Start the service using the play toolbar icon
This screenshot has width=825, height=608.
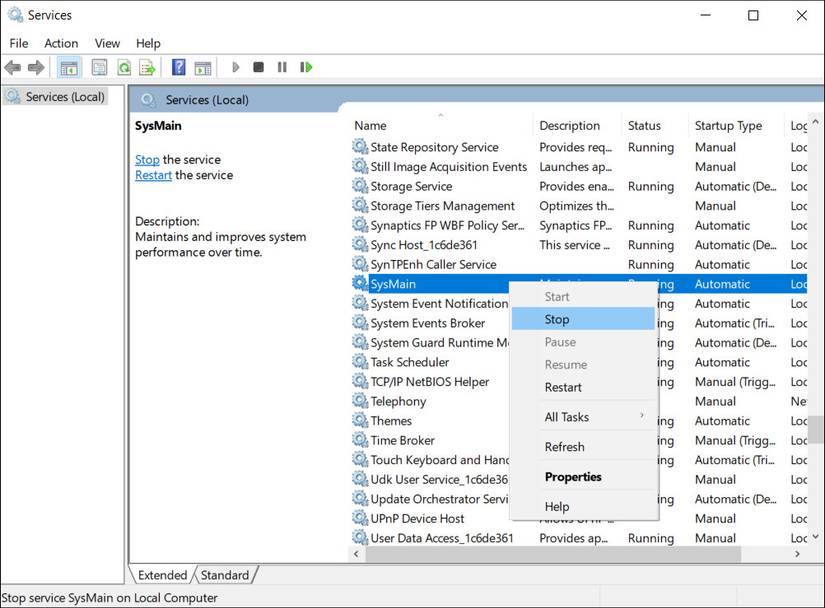pyautogui.click(x=235, y=67)
